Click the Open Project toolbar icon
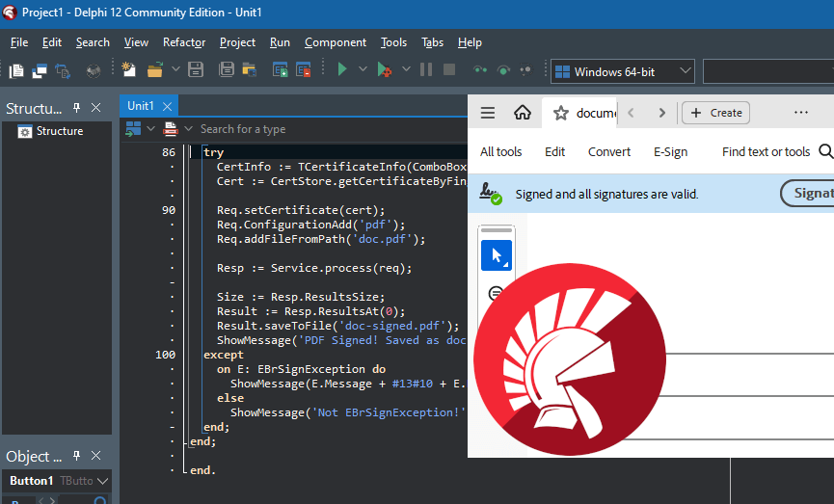This screenshot has width=834, height=504. (x=249, y=69)
